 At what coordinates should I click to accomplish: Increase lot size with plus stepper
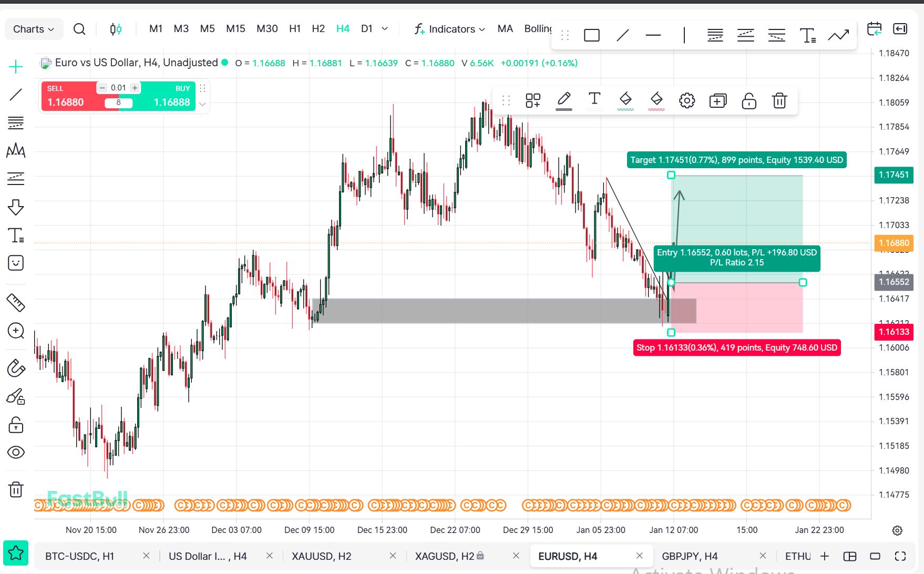(x=135, y=88)
